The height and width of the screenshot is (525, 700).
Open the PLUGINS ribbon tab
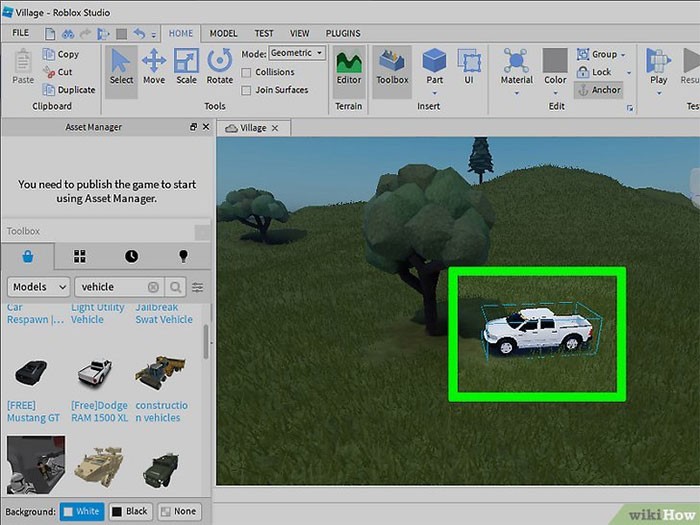click(342, 33)
